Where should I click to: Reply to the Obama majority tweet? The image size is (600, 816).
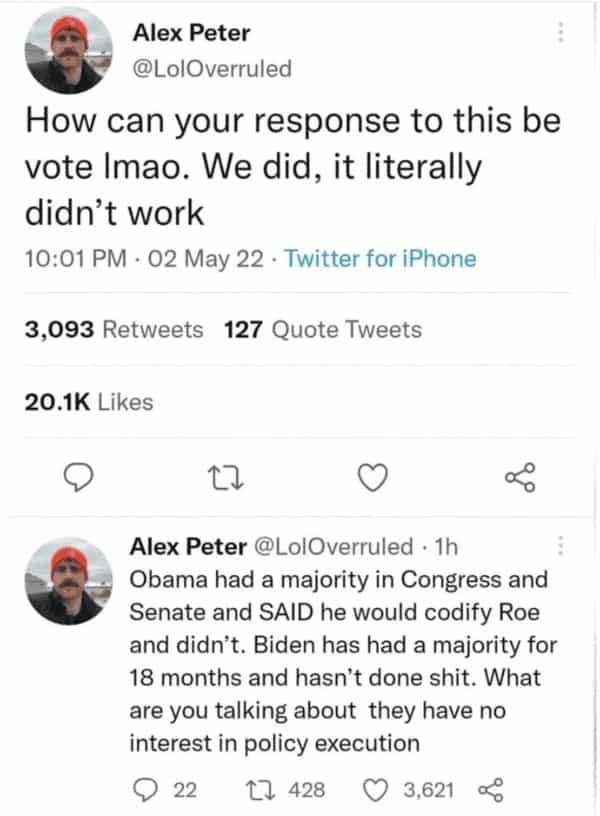[x=148, y=790]
